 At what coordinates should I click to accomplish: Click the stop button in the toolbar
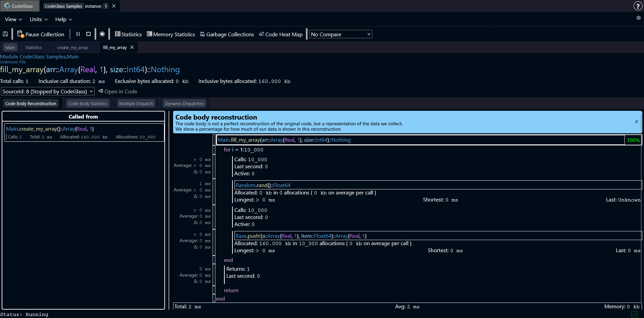[88, 34]
